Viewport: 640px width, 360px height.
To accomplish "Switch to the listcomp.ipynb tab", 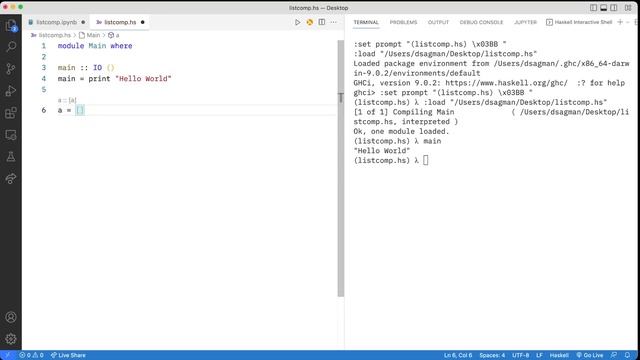I will point(56,22).
